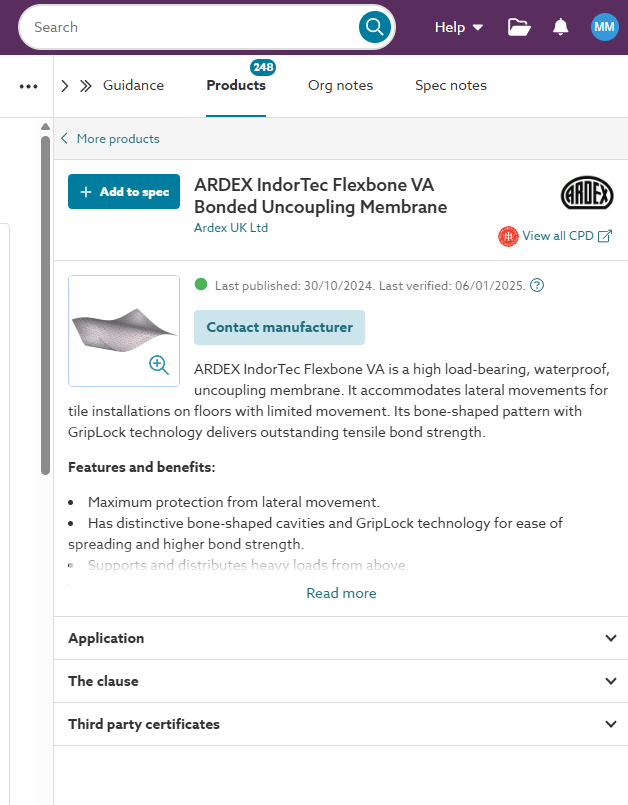Open the notifications bell
The image size is (628, 805).
pos(561,27)
